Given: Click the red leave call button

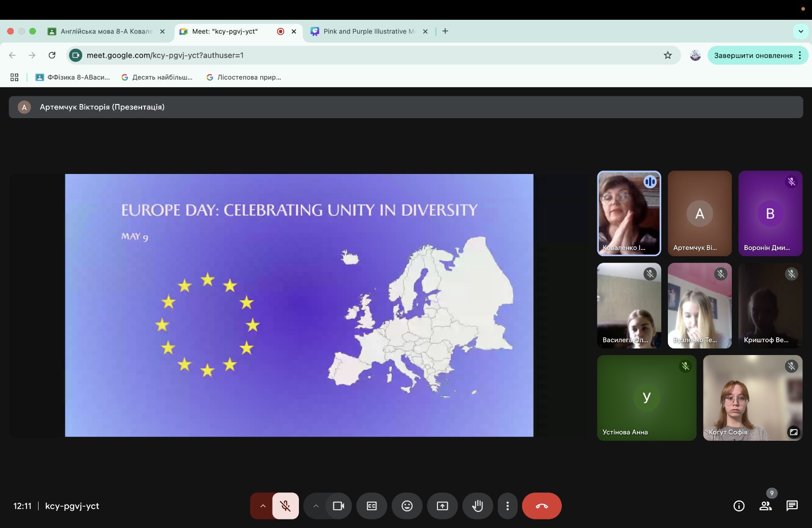Looking at the screenshot, I should 542,506.
